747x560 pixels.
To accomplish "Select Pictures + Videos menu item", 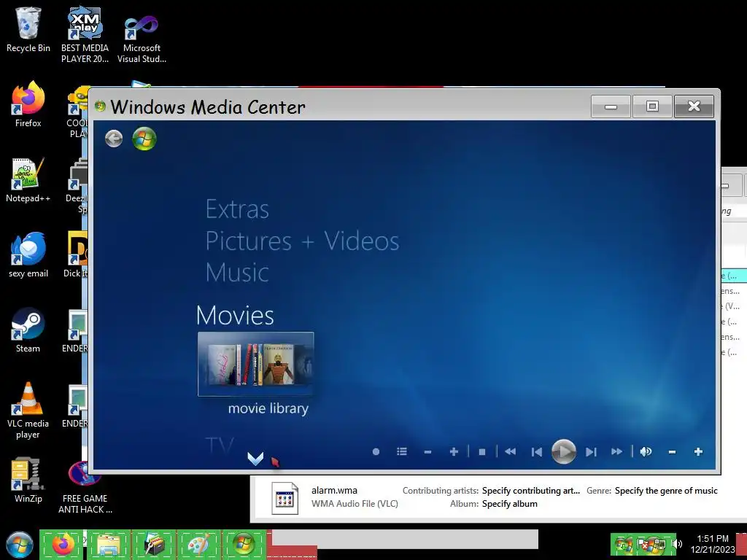I will [x=302, y=241].
